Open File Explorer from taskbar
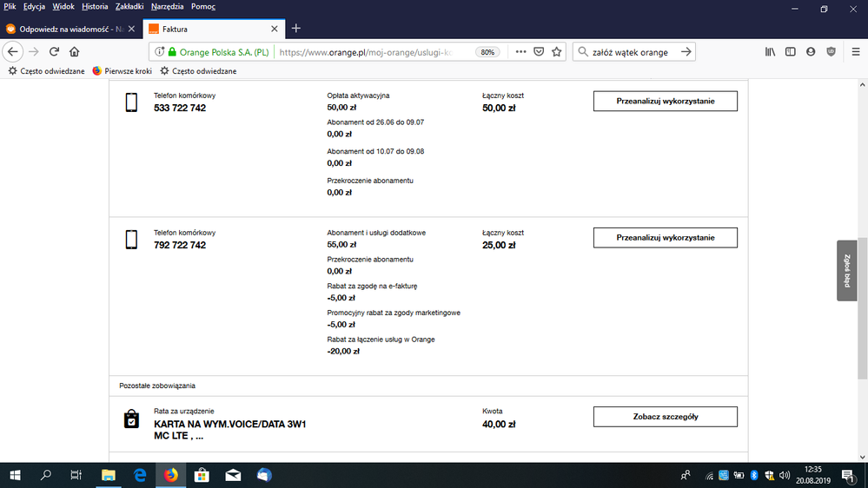The width and height of the screenshot is (868, 488). pos(108,475)
